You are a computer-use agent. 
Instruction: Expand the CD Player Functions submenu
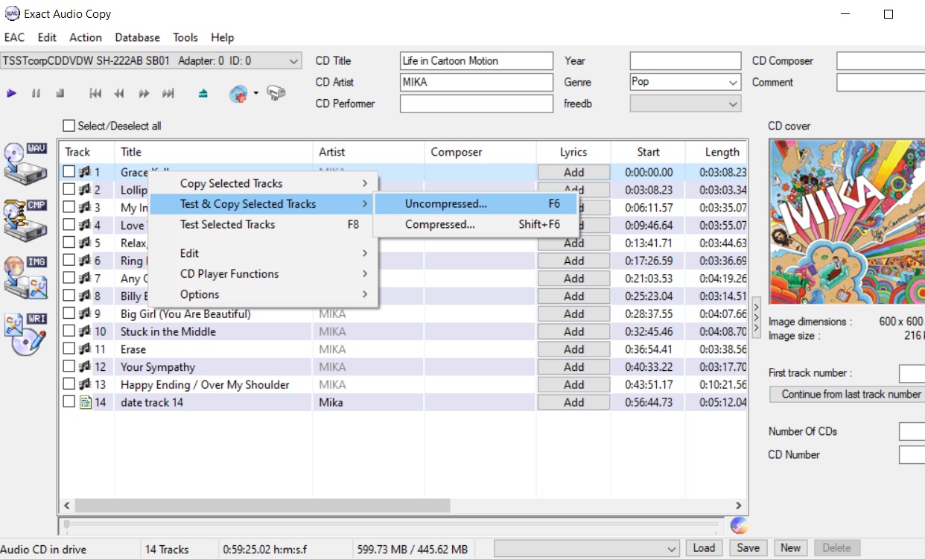264,274
